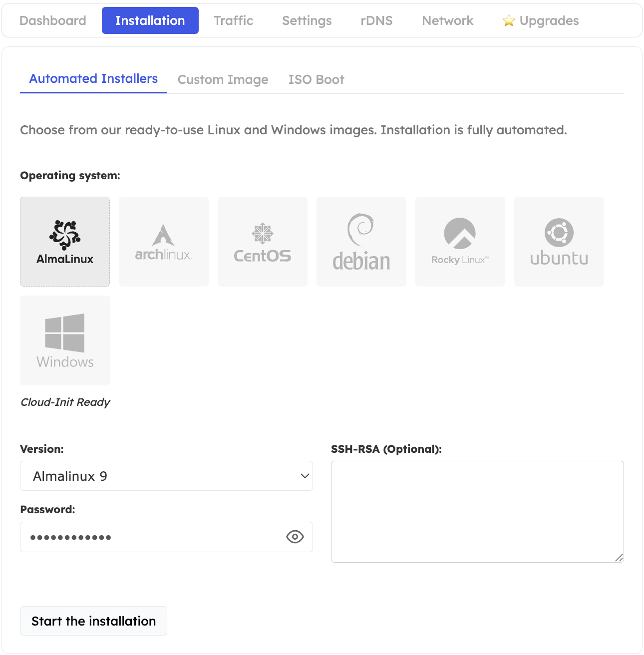Reveal the hidden password text

pyautogui.click(x=295, y=537)
